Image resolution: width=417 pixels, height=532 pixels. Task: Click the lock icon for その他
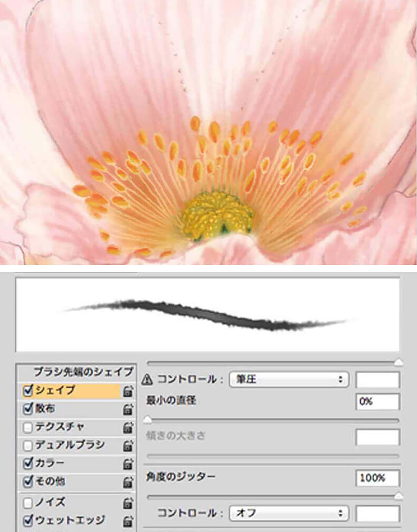(128, 482)
